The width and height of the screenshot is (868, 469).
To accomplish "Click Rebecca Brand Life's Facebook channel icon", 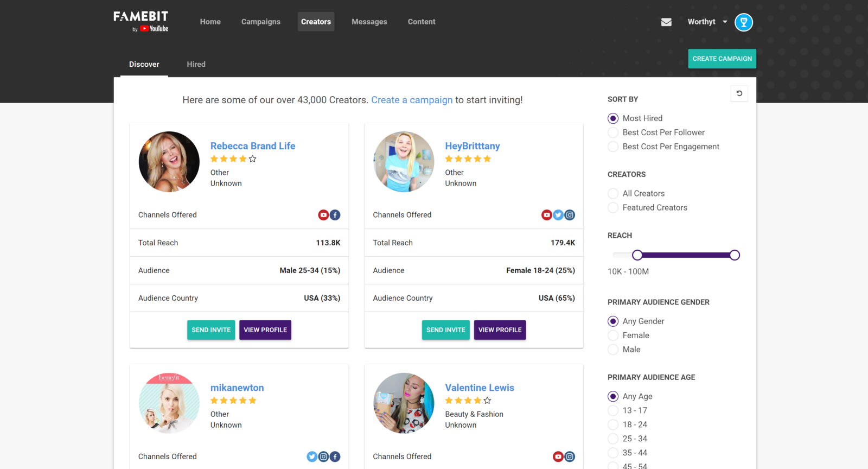I will tap(335, 215).
